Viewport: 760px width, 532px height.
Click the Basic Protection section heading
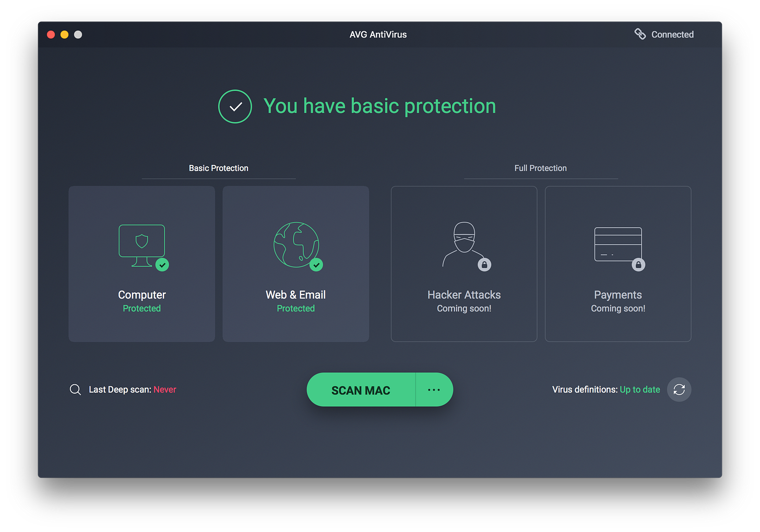point(219,168)
